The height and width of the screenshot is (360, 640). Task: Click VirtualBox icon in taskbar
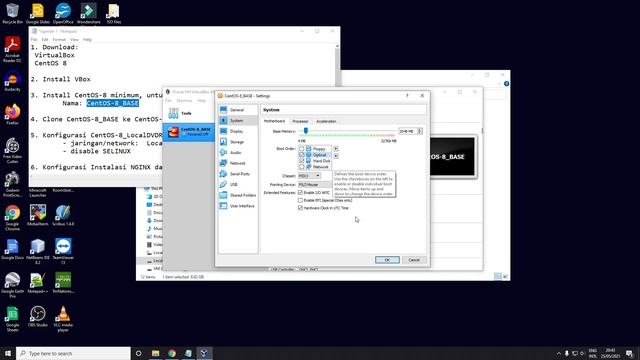[204, 353]
